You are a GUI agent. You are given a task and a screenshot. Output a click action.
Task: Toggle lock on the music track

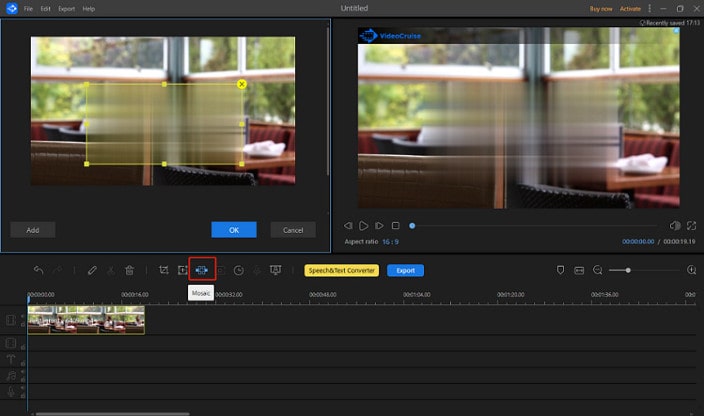(x=22, y=379)
